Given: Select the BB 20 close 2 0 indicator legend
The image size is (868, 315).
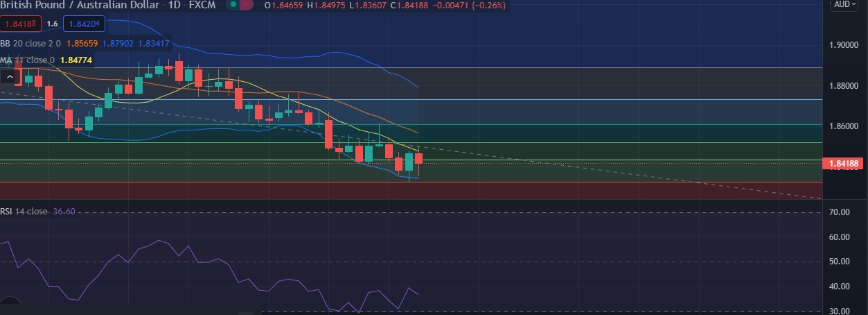Looking at the screenshot, I should 31,43.
